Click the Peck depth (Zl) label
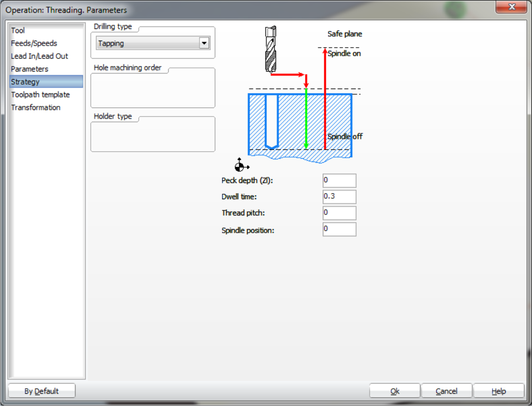This screenshot has height=406, width=532. click(247, 180)
